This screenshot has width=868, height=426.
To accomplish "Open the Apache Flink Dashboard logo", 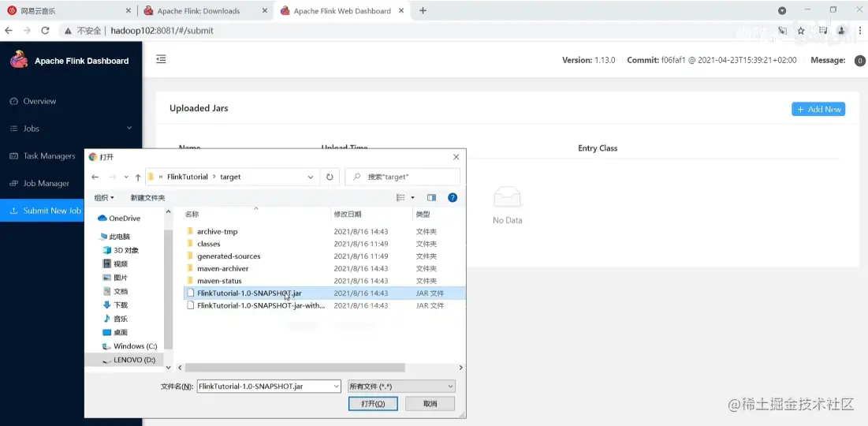I will point(19,60).
